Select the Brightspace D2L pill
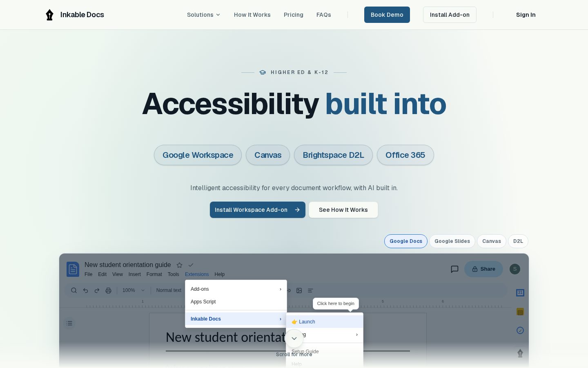This screenshot has width=588, height=368. pos(333,155)
